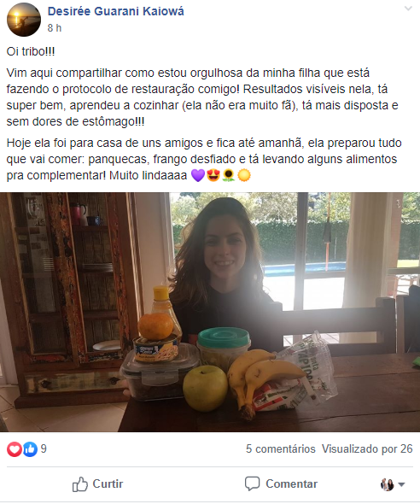Screen dimensions: 420x504
Task: Click the heart-eyes emoji in post
Action: coord(213,175)
